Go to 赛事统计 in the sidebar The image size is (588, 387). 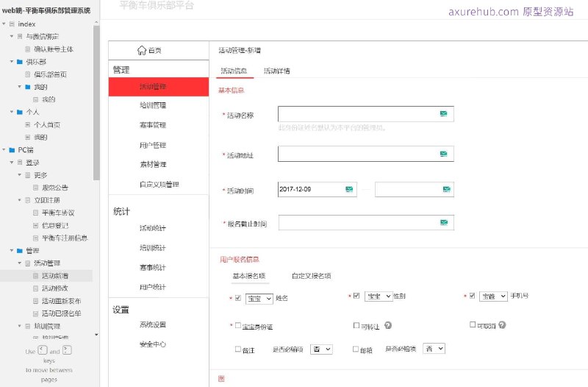point(153,268)
